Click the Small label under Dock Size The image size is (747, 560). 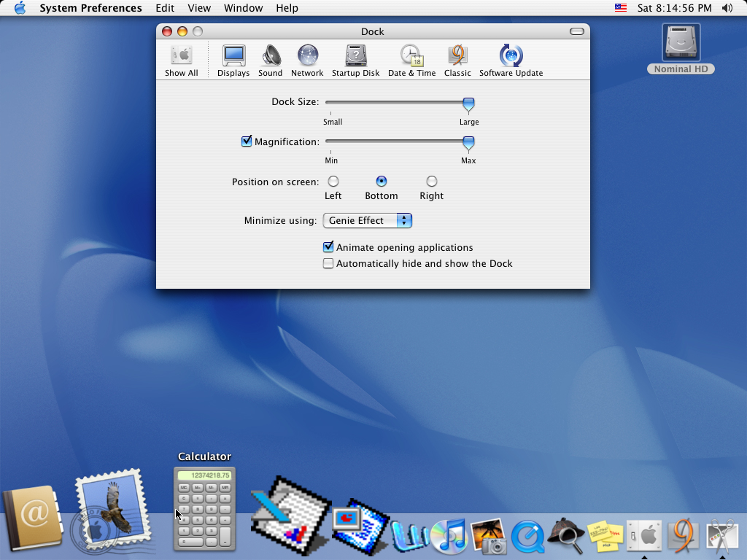pos(333,122)
